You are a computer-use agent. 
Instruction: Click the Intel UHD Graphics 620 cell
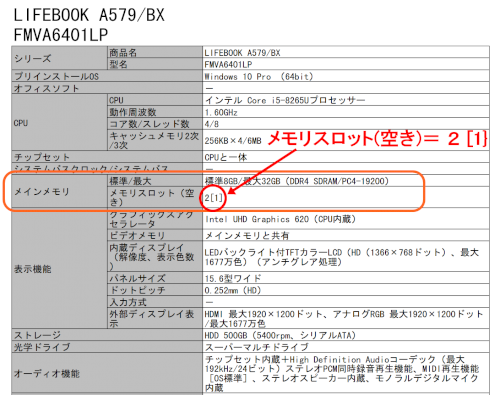346,219
